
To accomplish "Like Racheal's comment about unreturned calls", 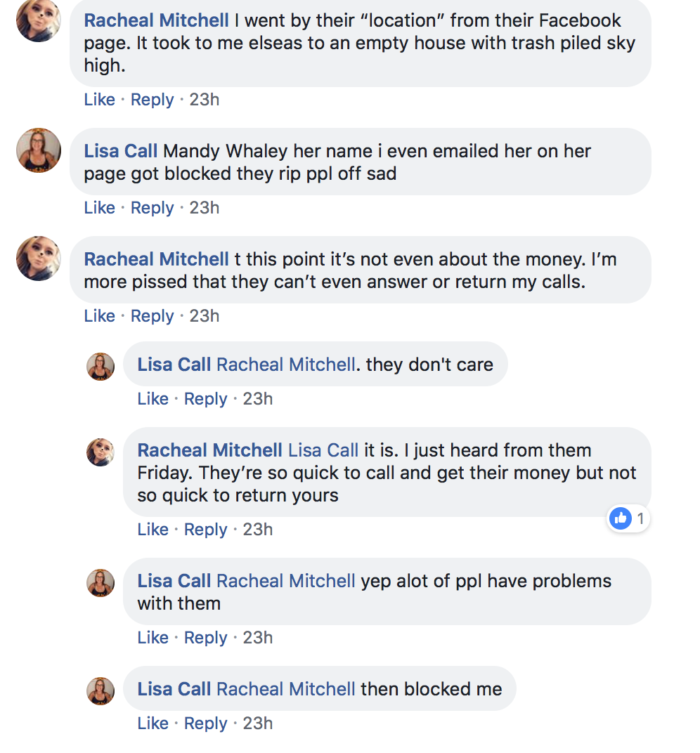I will (100, 315).
